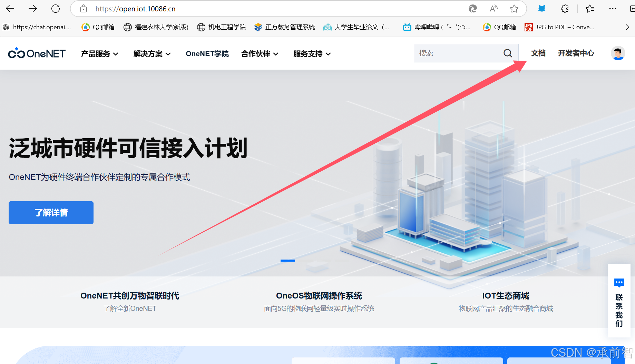Screen dimensions: 635x364
Task: Expand the 合作伙伴 menu
Action: pos(260,54)
